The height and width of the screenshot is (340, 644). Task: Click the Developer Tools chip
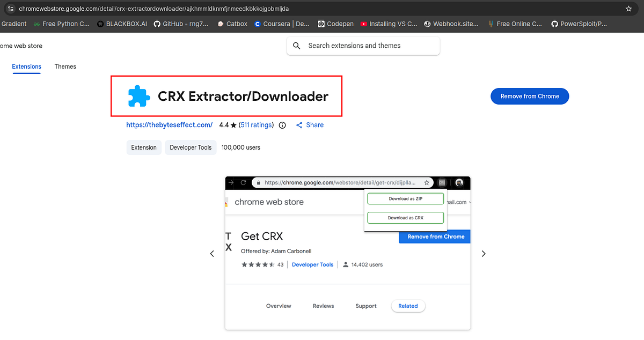click(x=191, y=147)
